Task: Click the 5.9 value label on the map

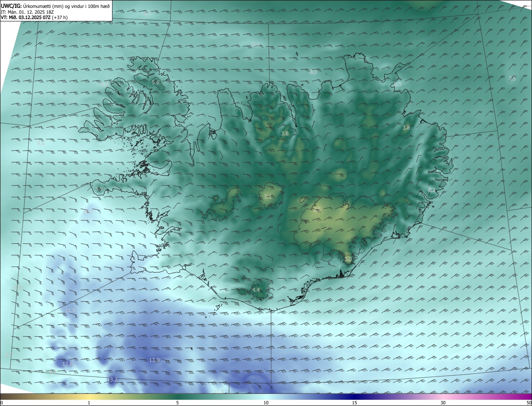Action: coord(99,189)
